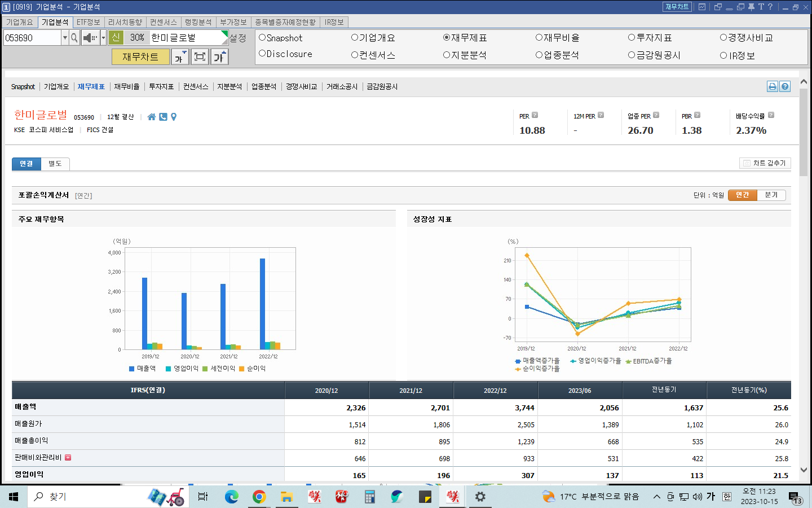Select the 컨센서스 radio button
The image size is (812, 508).
click(355, 55)
